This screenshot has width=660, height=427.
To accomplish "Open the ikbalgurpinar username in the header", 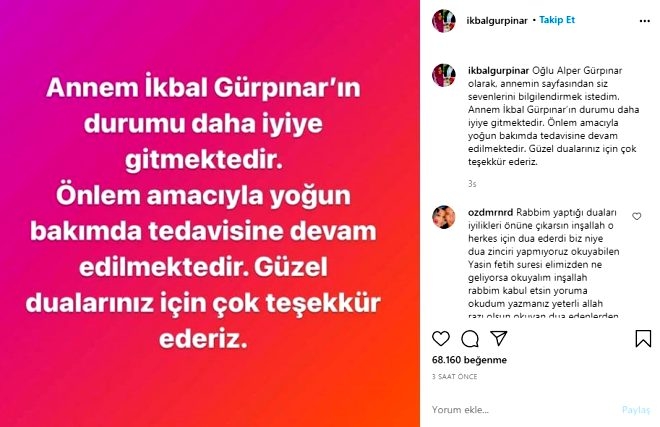I will [497, 21].
